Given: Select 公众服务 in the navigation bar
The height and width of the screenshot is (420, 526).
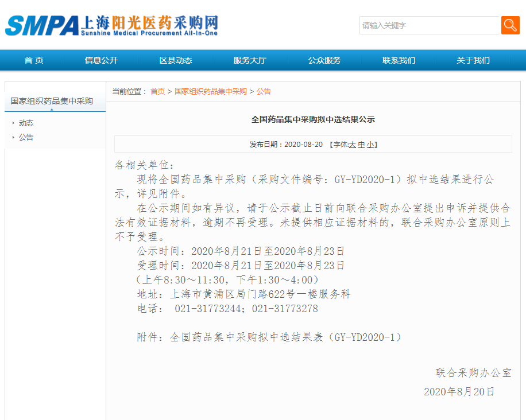Looking at the screenshot, I should coord(324,60).
